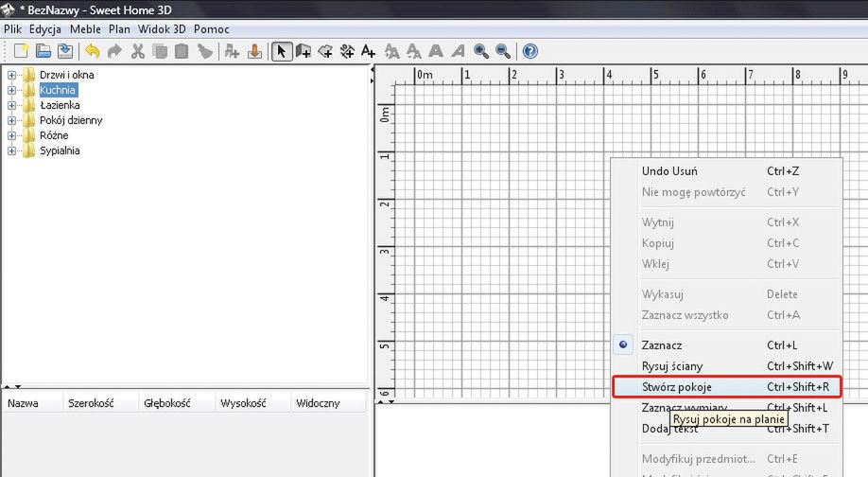Open a home file via the folder toolbar icon
868x477 pixels.
point(43,51)
